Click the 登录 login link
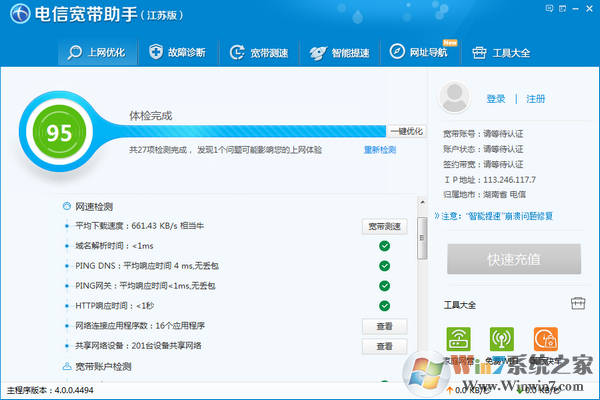 [496, 99]
